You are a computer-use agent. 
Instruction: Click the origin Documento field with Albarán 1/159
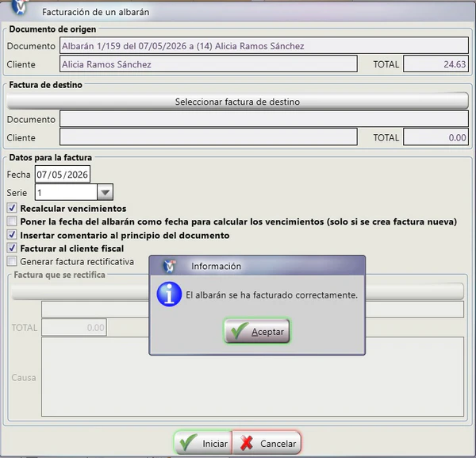pos(264,46)
